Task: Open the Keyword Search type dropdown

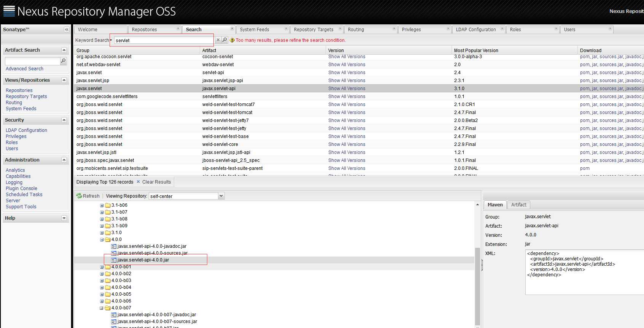Action: (93, 40)
